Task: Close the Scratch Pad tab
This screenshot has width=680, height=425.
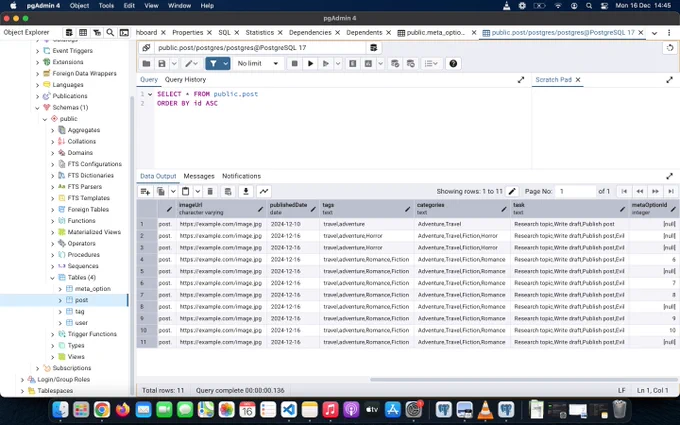Action: point(578,80)
